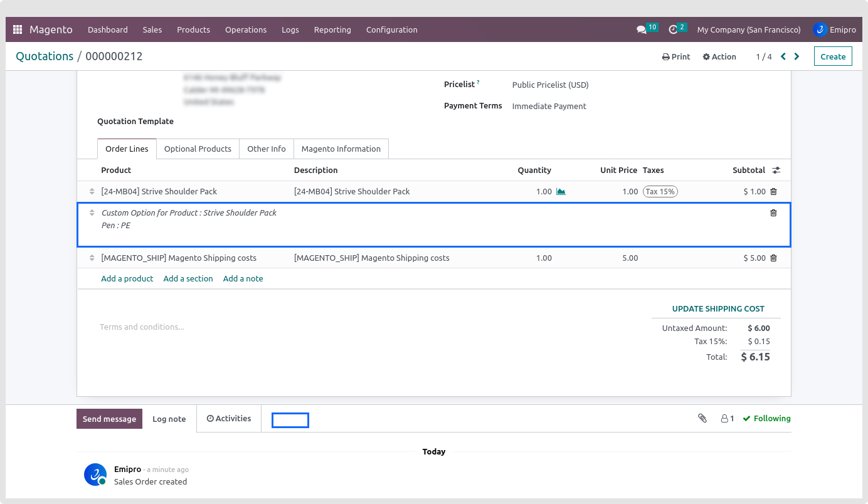Open the apps grid menu icon
The image size is (868, 504).
pos(18,29)
